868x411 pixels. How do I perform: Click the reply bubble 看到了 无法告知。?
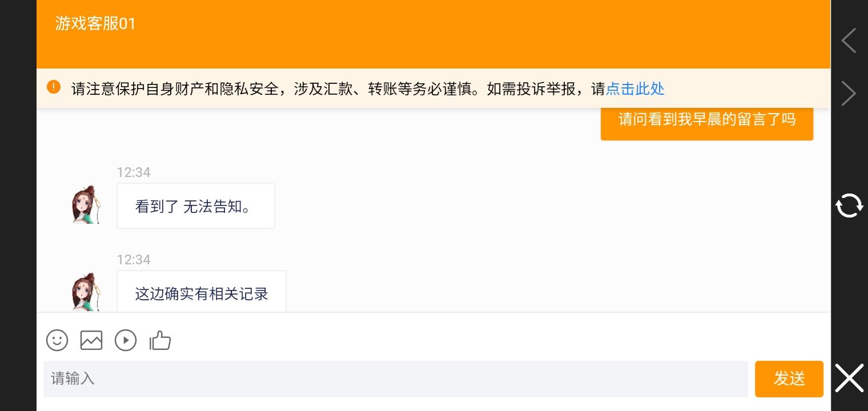[196, 206]
